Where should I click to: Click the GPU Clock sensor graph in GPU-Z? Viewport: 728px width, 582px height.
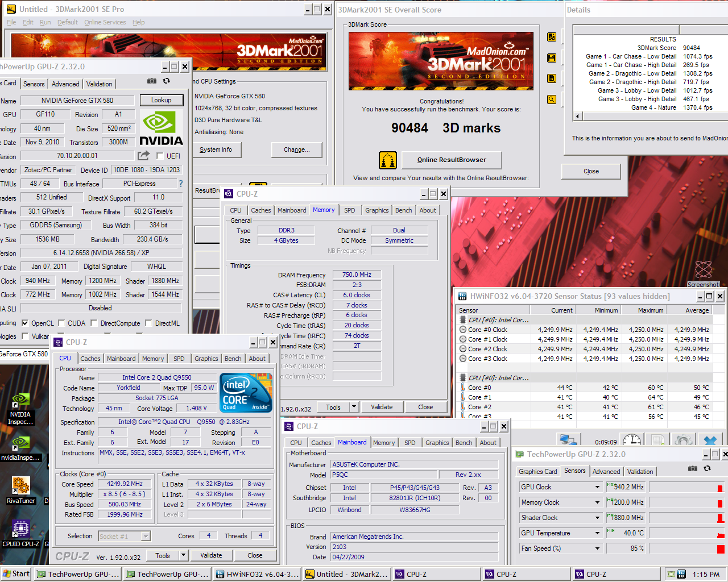686,487
